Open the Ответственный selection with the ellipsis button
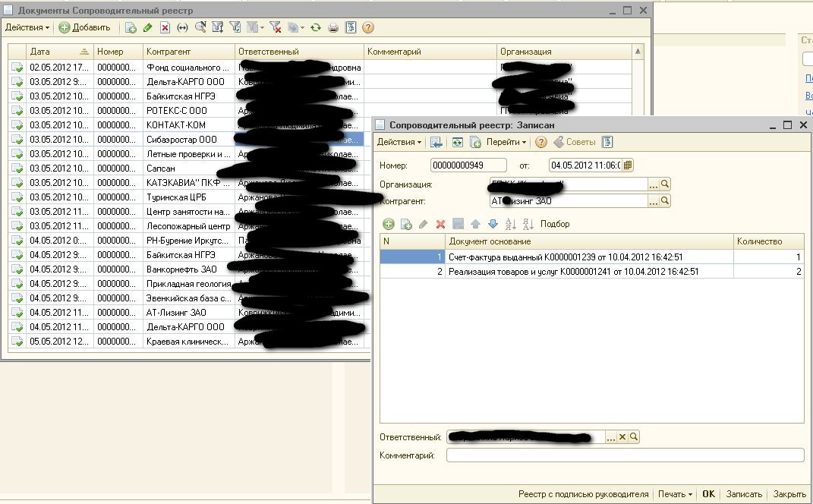This screenshot has height=504, width=813. [611, 437]
